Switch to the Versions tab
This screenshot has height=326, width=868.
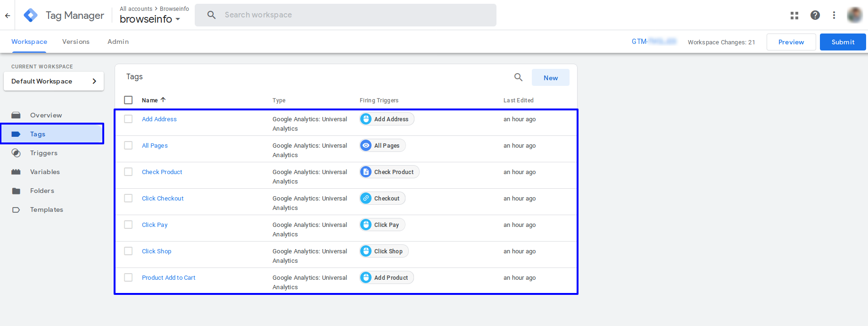tap(76, 42)
